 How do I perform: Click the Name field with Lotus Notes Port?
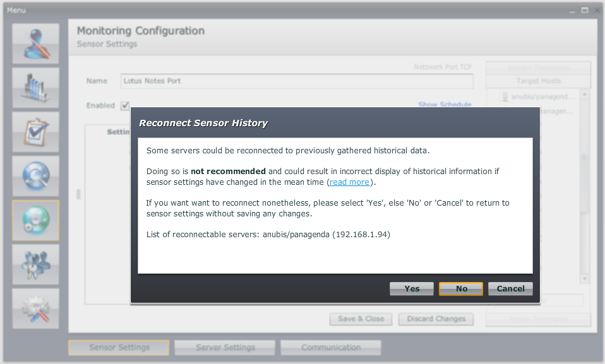click(296, 81)
